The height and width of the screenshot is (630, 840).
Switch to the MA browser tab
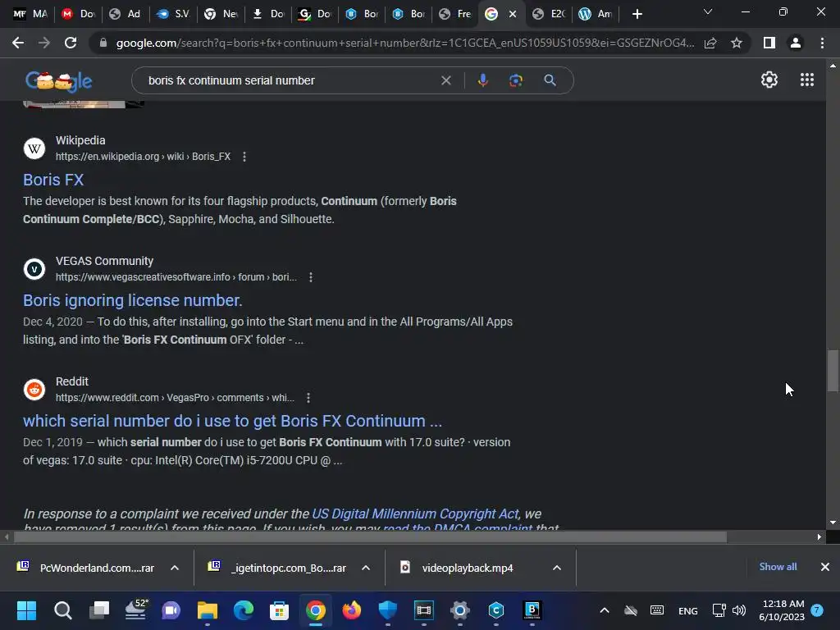point(30,14)
